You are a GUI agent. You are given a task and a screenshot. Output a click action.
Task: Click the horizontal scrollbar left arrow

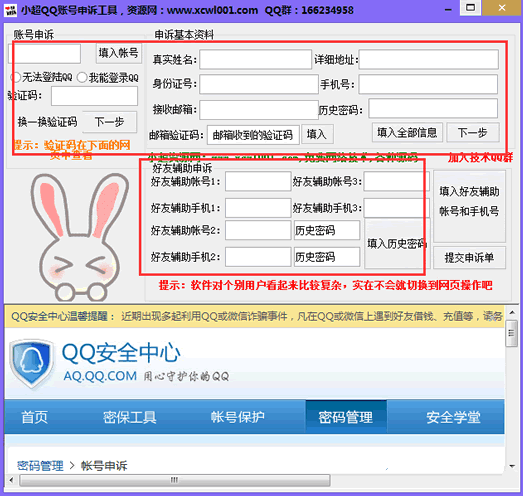pyautogui.click(x=11, y=480)
